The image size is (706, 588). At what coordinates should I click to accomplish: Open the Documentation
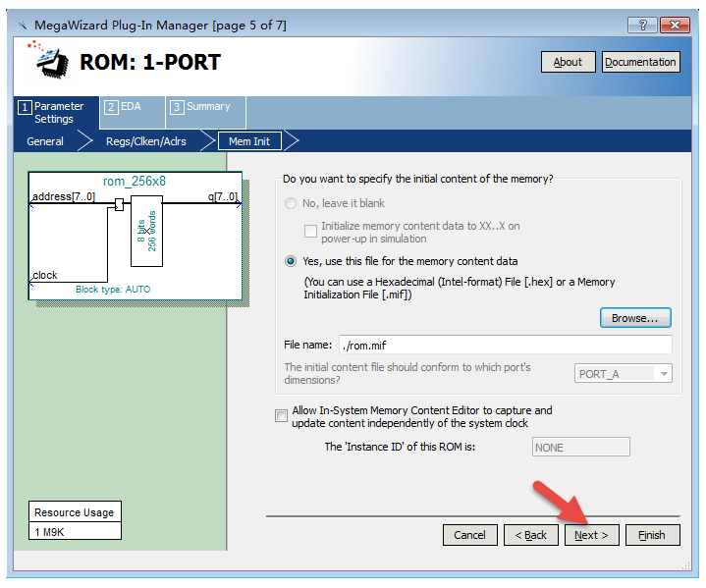click(640, 62)
